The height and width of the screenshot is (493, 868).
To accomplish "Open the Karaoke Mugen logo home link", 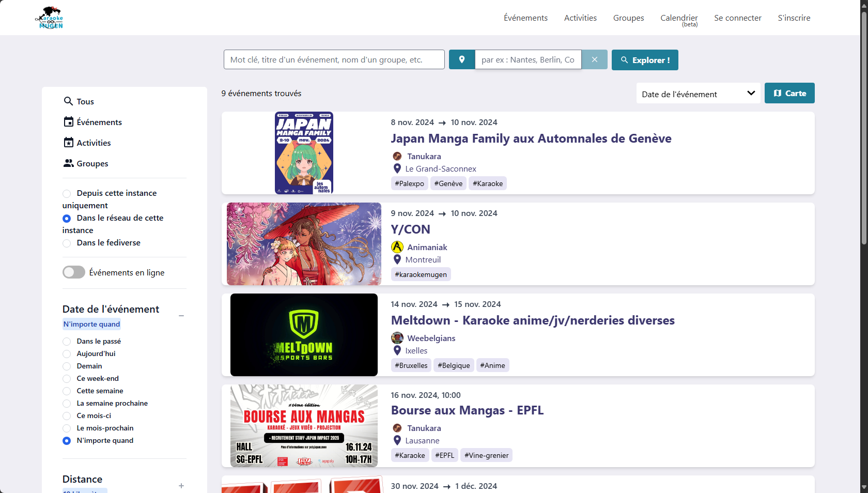I will (50, 18).
